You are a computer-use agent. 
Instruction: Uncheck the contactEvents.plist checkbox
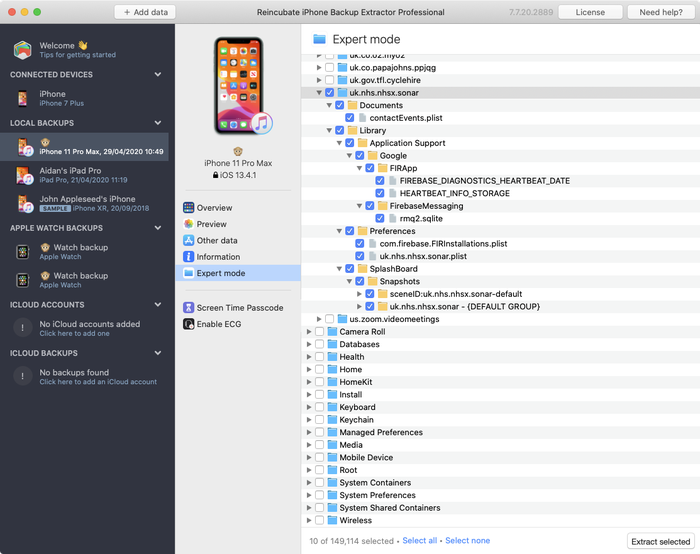click(x=350, y=118)
